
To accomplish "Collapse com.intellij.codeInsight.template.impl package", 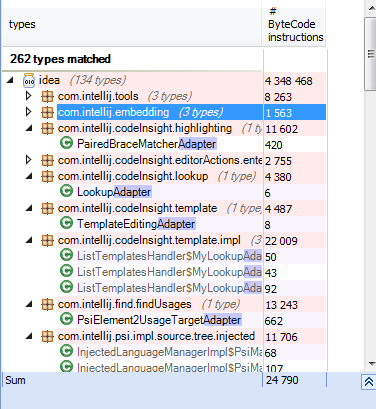I will pyautogui.click(x=29, y=240).
